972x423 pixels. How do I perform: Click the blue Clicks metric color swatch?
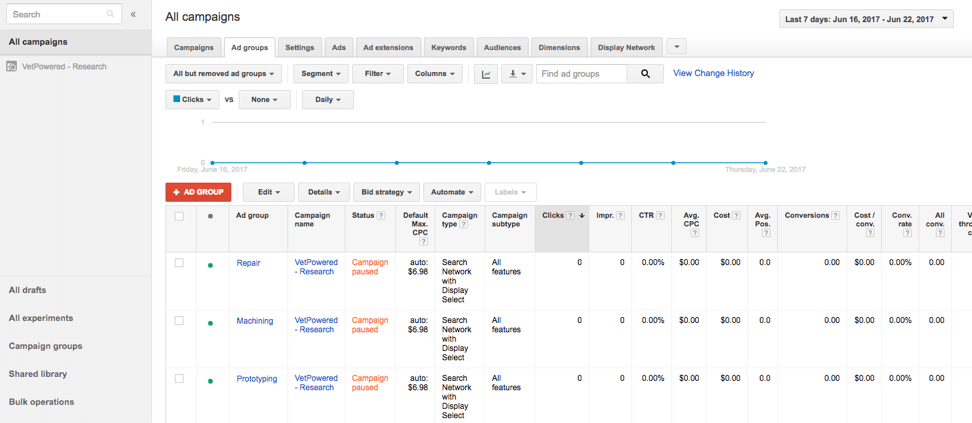(177, 99)
